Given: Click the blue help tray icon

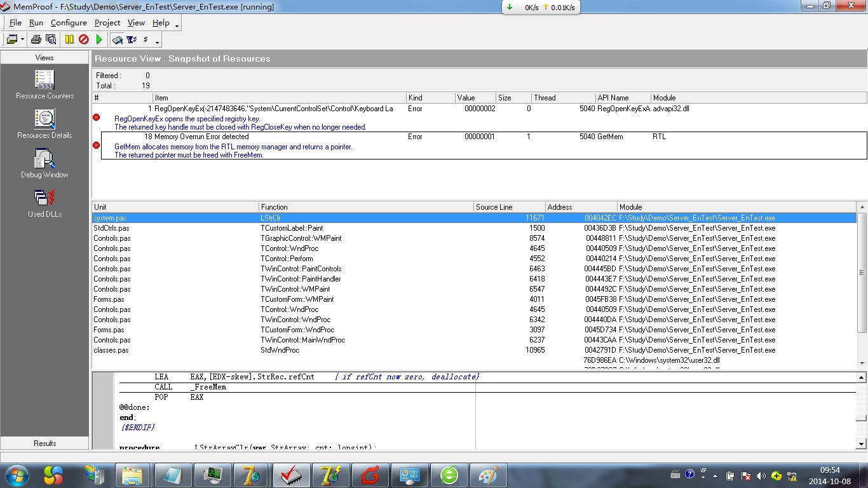Looking at the screenshot, I should pyautogui.click(x=689, y=475).
